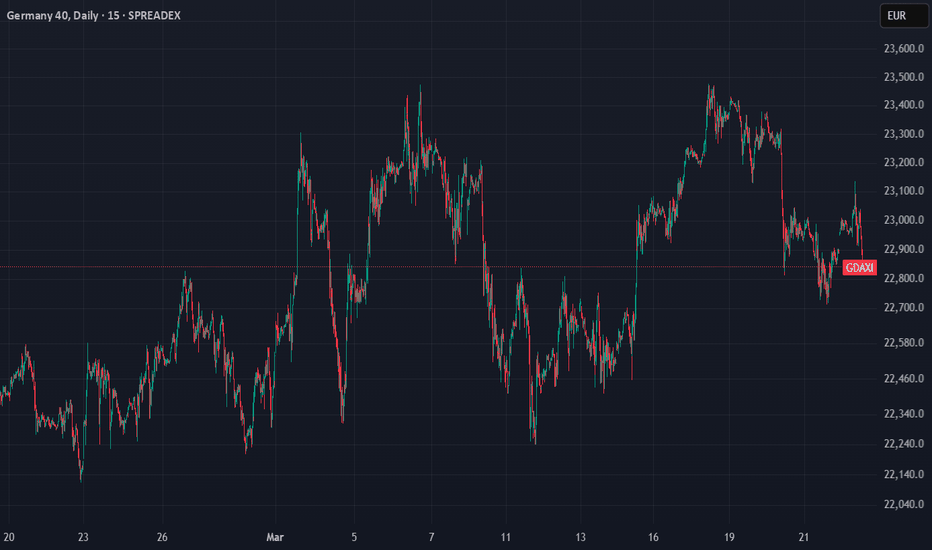Click date label 11 on time axis
The height and width of the screenshot is (550, 932).
pyautogui.click(x=506, y=538)
